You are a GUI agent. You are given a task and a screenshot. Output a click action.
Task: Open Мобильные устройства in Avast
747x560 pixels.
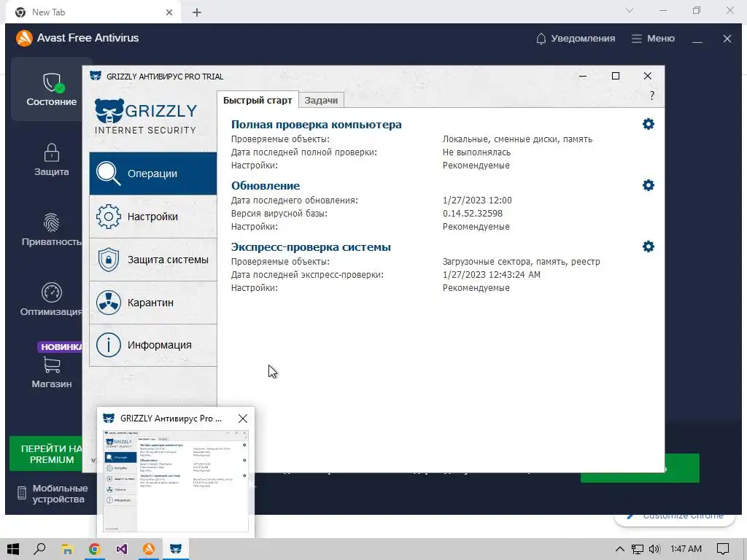click(x=52, y=494)
